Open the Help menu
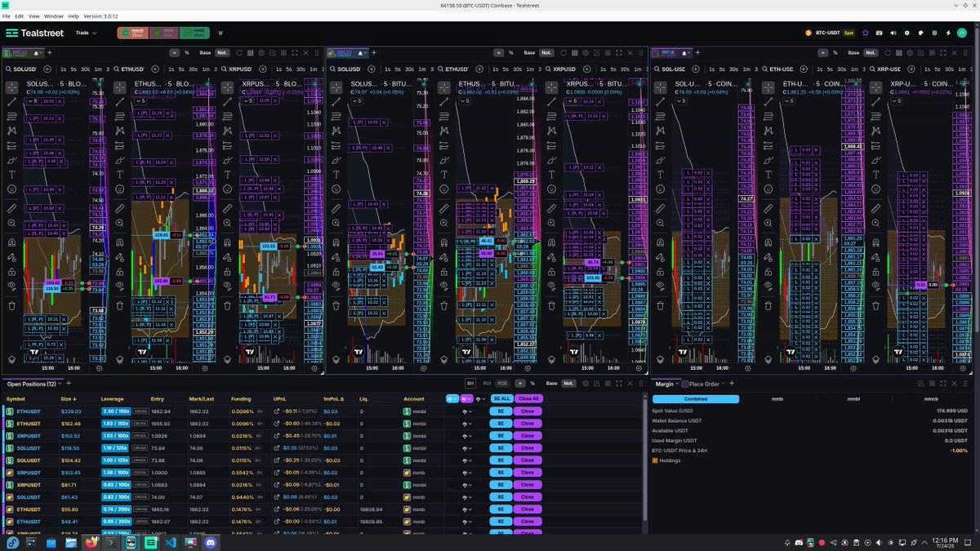 tap(73, 16)
